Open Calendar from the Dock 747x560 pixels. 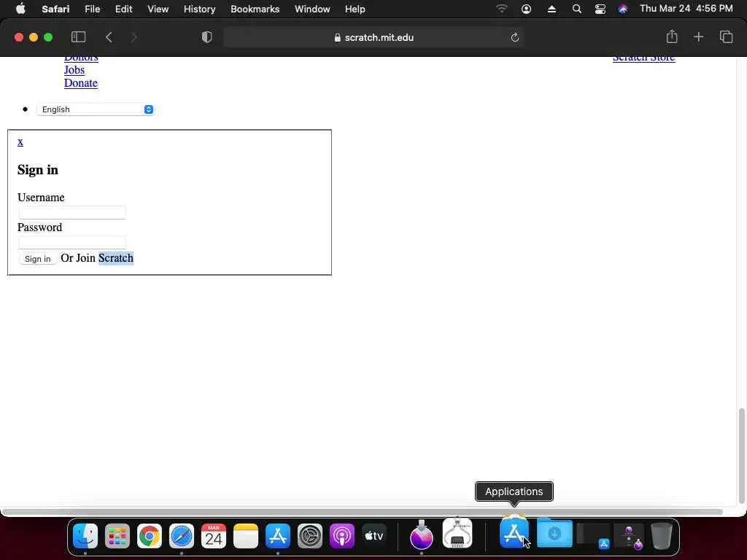tap(214, 536)
